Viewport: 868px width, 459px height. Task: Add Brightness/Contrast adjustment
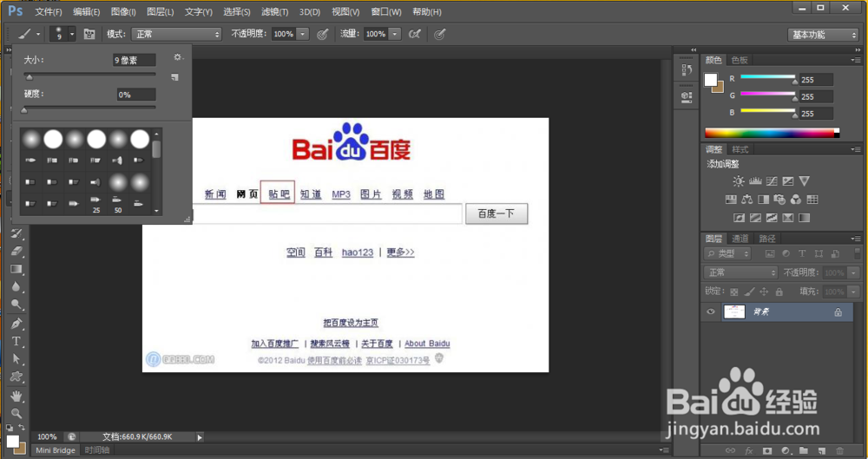pos(739,181)
